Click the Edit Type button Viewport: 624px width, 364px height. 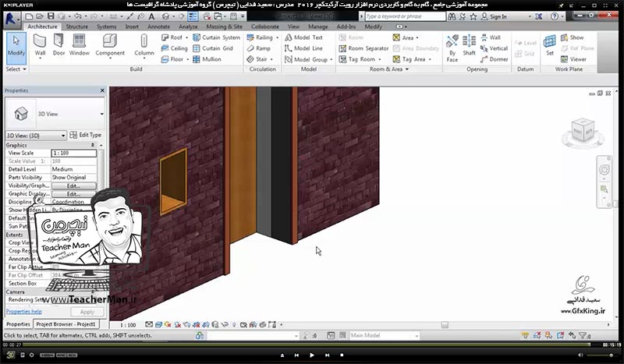click(86, 136)
